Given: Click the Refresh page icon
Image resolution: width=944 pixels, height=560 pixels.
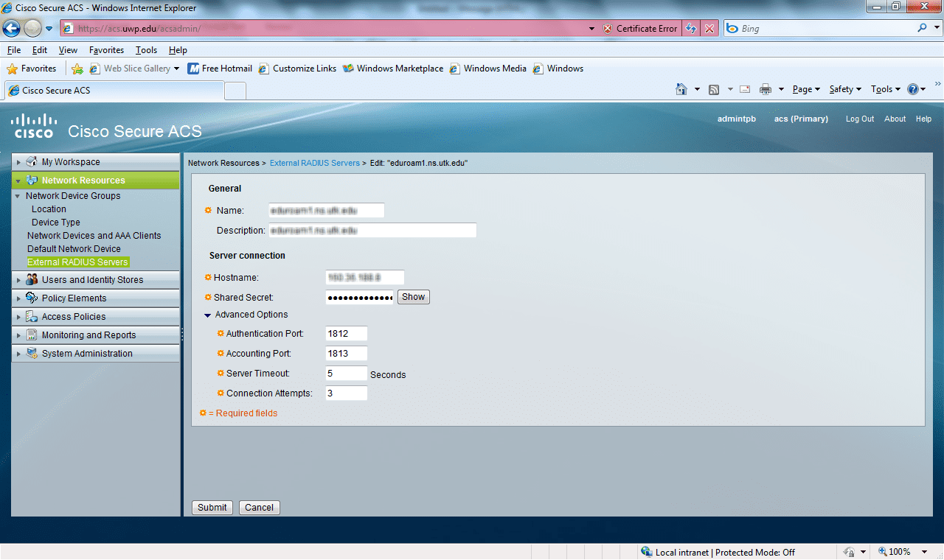Looking at the screenshot, I should [x=690, y=29].
